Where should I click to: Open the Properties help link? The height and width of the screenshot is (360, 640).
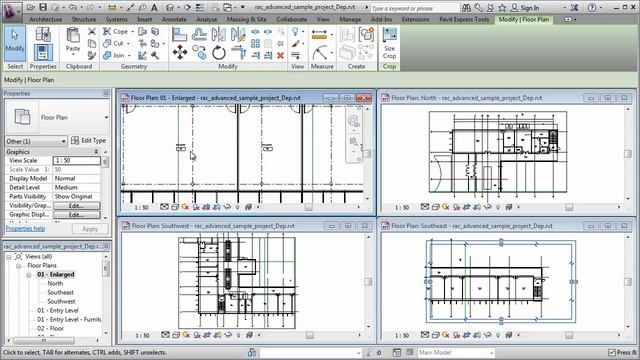[25, 229]
